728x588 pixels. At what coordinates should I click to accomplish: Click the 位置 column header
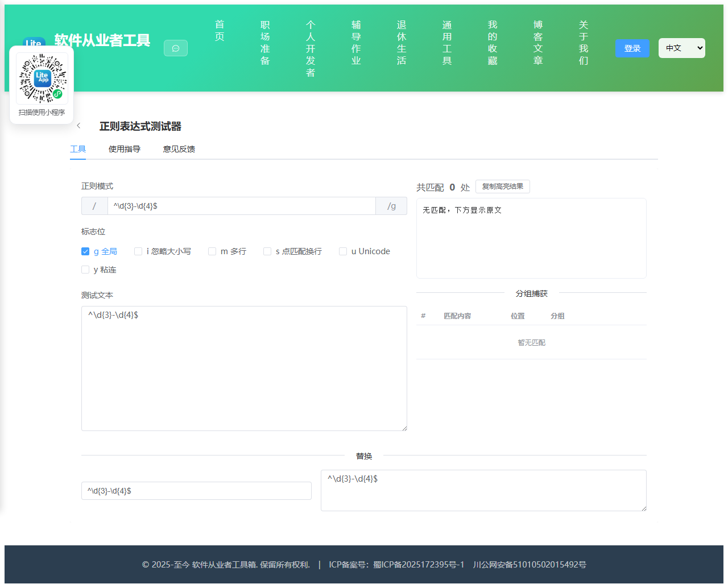pyautogui.click(x=518, y=316)
